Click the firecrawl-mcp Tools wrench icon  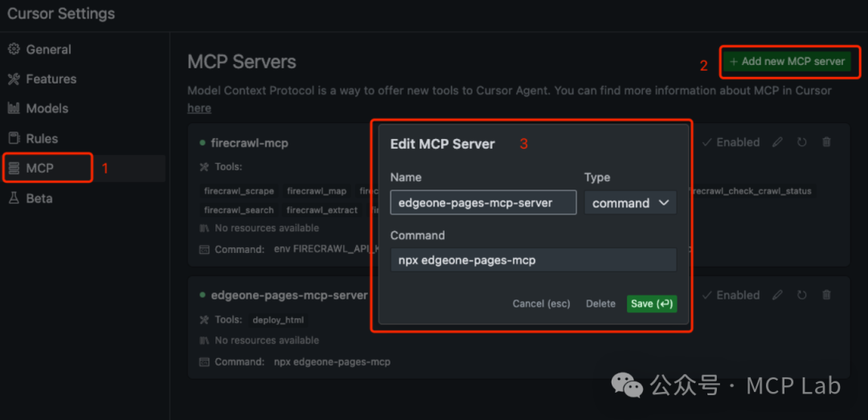tap(204, 166)
